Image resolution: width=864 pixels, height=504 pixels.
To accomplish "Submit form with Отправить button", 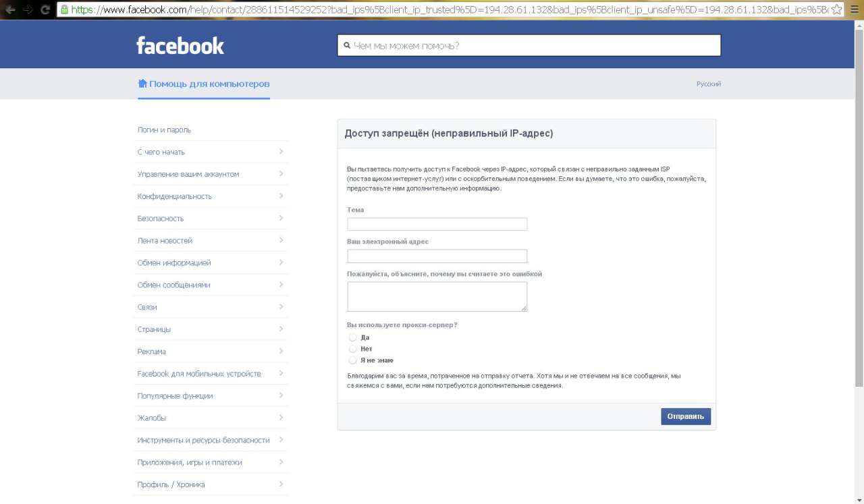I will point(686,416).
